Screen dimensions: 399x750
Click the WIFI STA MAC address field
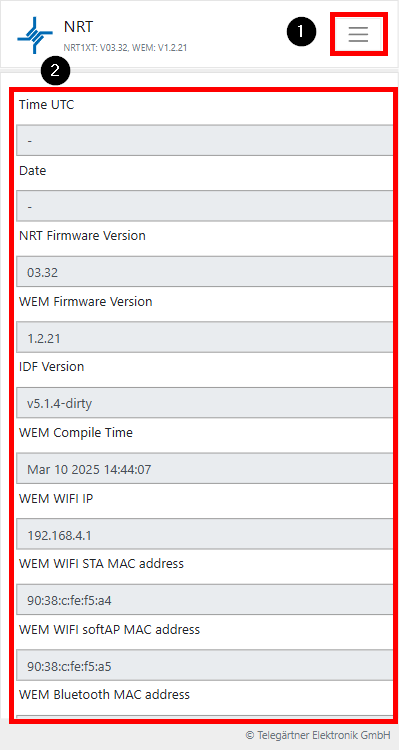[x=205, y=600]
